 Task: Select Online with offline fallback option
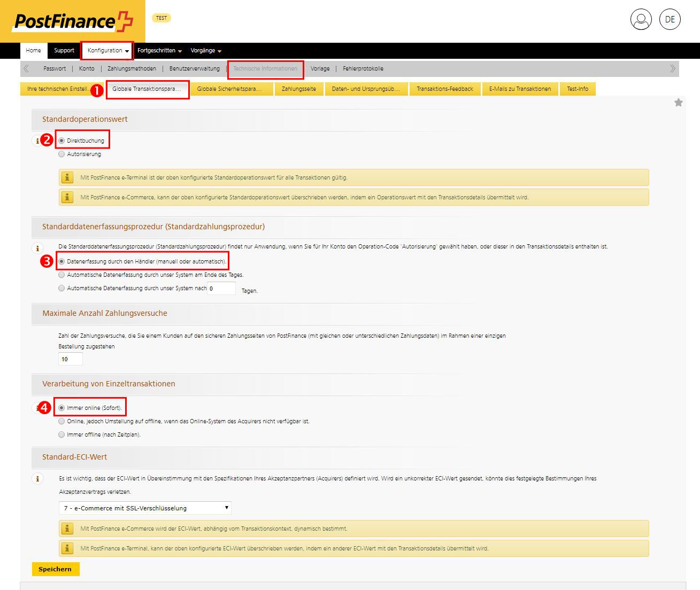tap(61, 421)
